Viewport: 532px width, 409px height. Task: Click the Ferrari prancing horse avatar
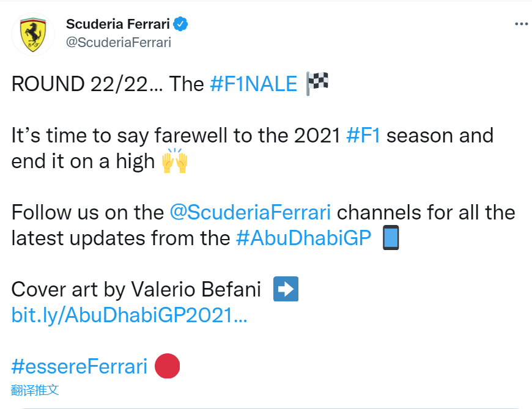[x=33, y=35]
